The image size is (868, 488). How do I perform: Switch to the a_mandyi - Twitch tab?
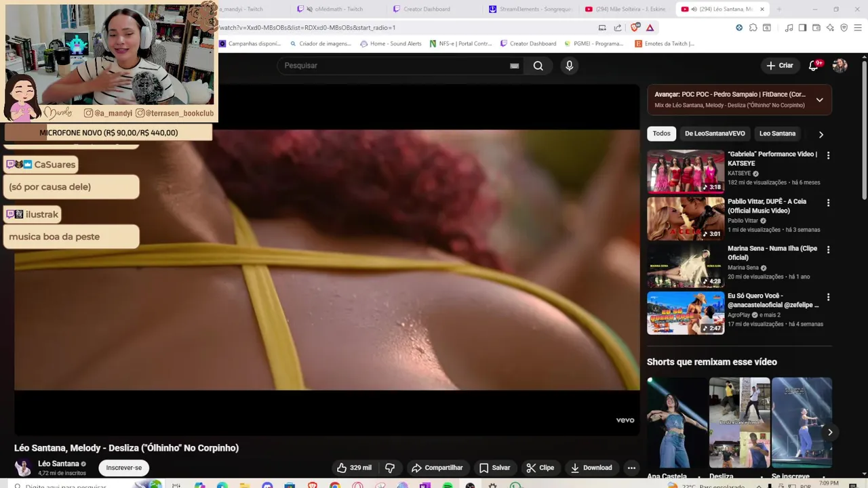[x=241, y=9]
